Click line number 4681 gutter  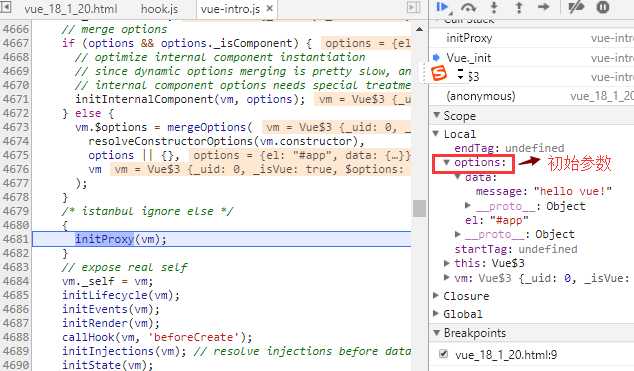pyautogui.click(x=16, y=239)
